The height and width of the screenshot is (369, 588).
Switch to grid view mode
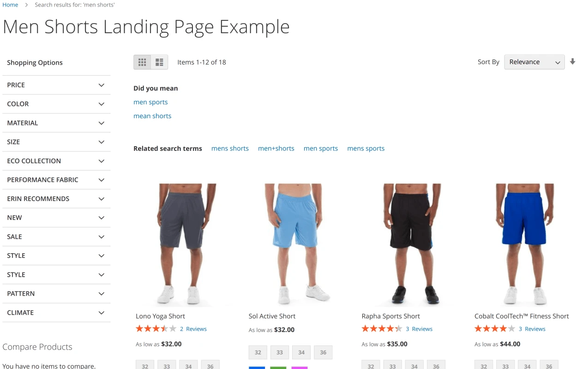pyautogui.click(x=142, y=62)
